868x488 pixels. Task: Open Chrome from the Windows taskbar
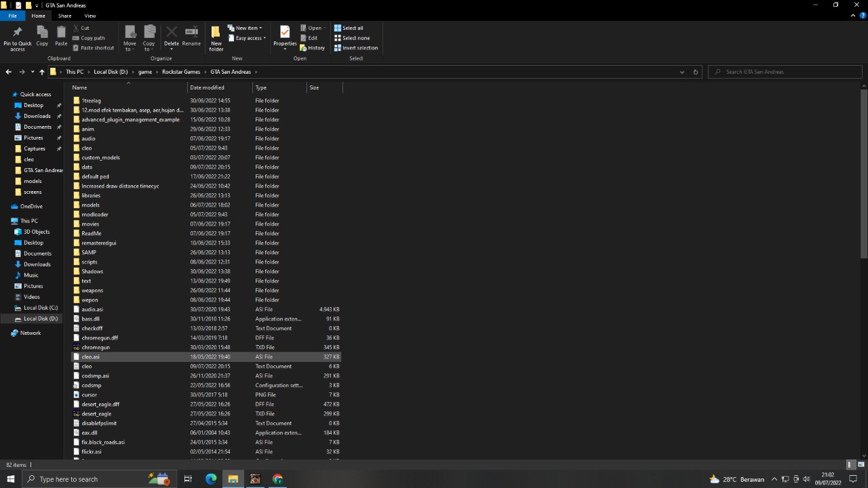click(x=277, y=479)
